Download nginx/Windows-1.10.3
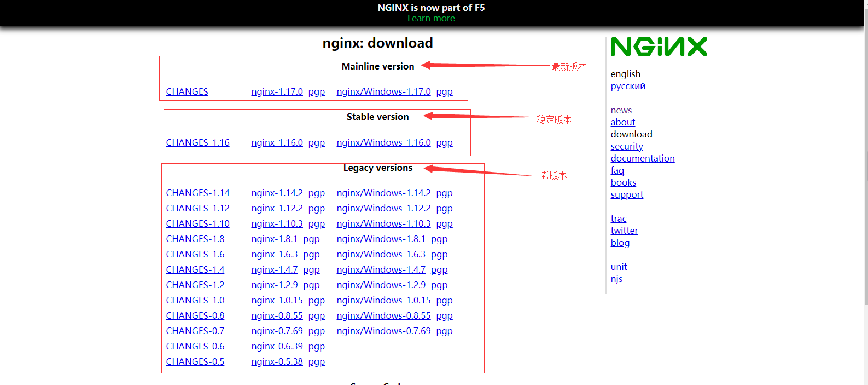The width and height of the screenshot is (868, 385). click(x=383, y=223)
